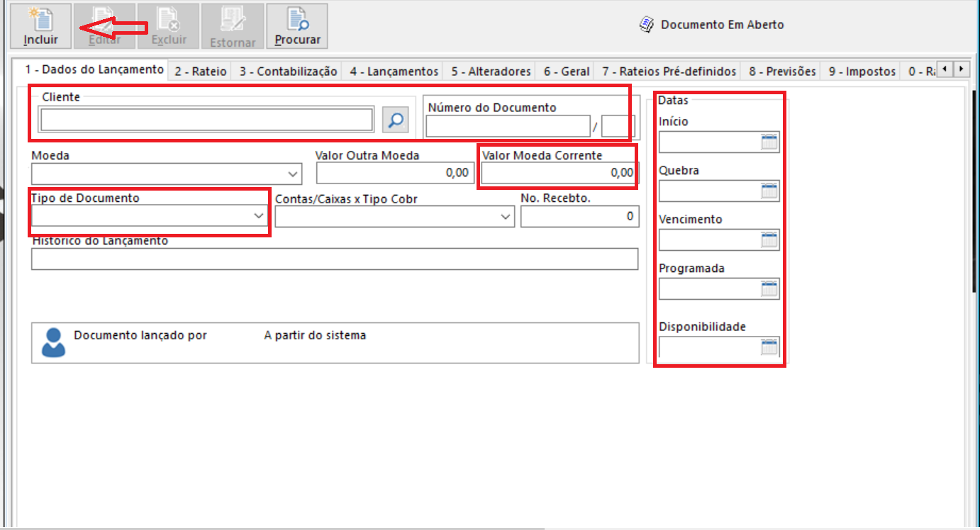The image size is (980, 530).
Task: Click the 'A partir do sistema' text
Action: click(315, 335)
